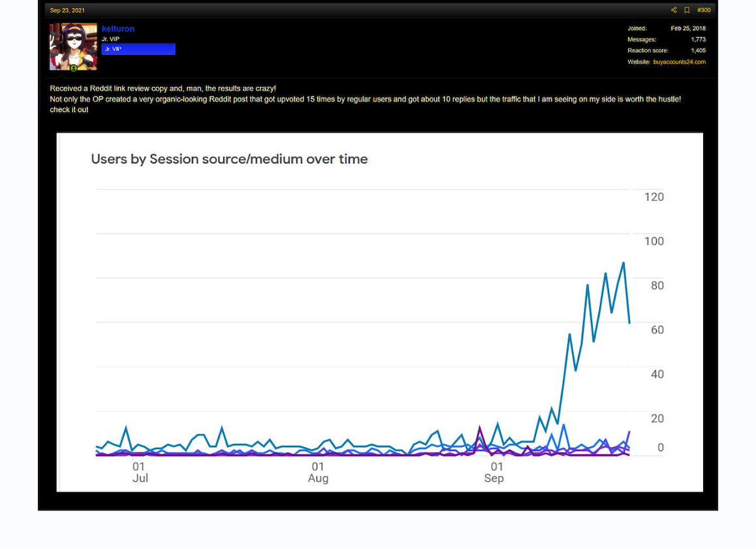Click the share icon in post header
The height and width of the screenshot is (549, 756).
pos(674,10)
